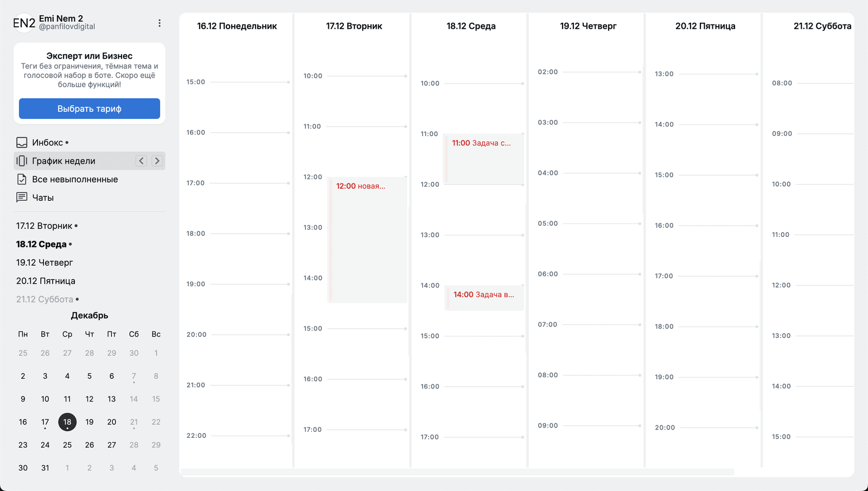Click the EN2 profile avatar
Image resolution: width=868 pixels, height=491 pixels.
tap(24, 23)
